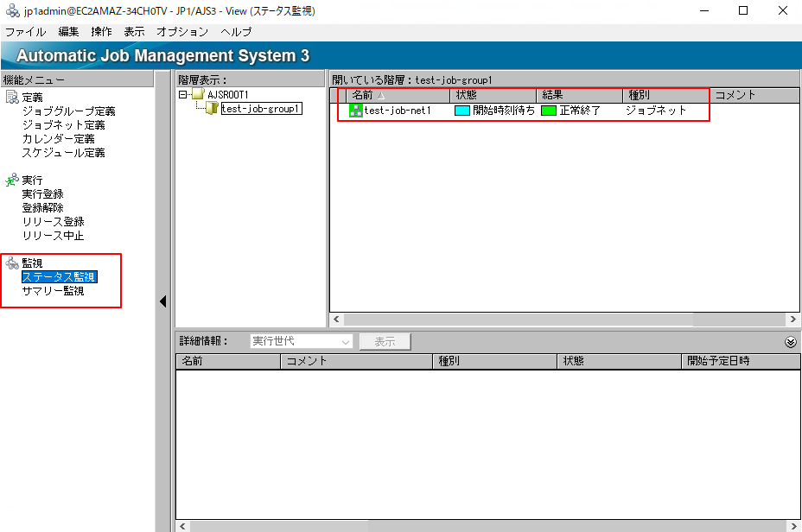Expand the detail info panel chevron
The image size is (802, 532).
coord(790,342)
